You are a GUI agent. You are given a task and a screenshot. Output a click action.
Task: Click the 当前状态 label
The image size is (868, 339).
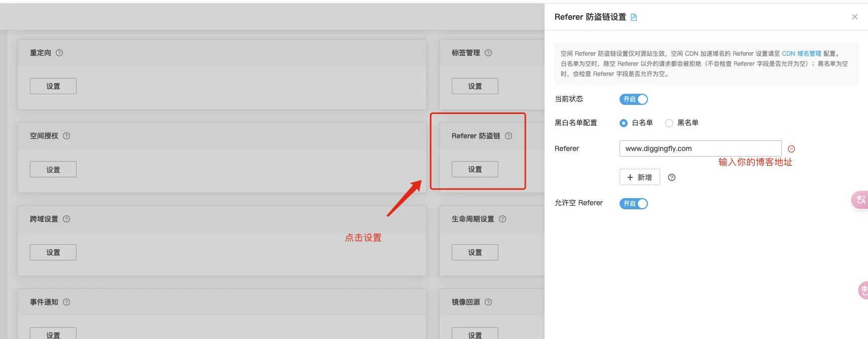[569, 99]
